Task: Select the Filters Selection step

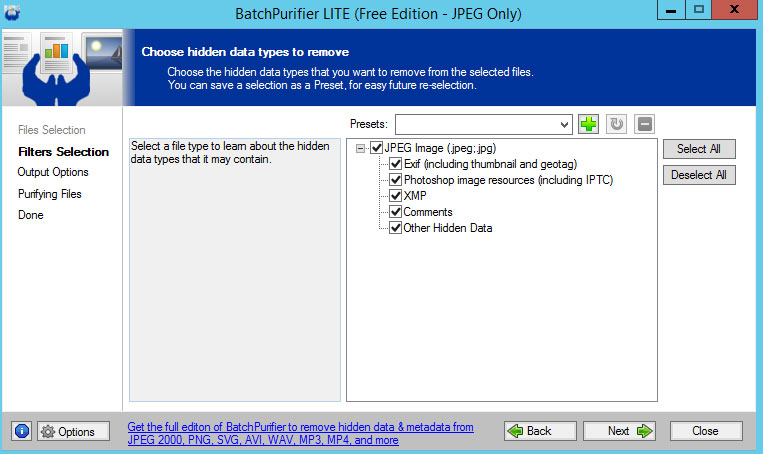Action: (x=63, y=152)
